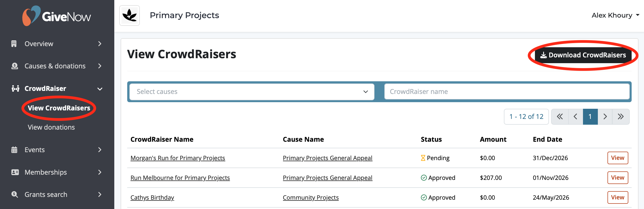Expand the Memberships menu chevron

[100, 172]
